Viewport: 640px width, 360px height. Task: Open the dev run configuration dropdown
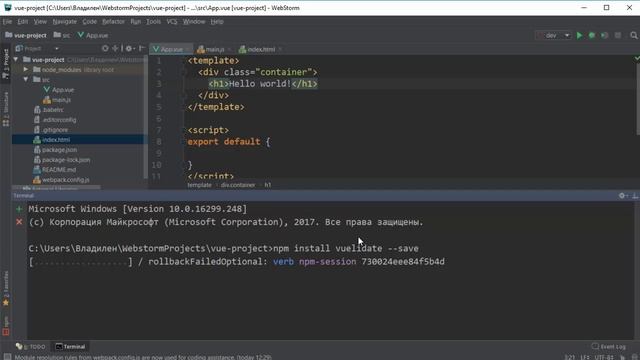553,36
